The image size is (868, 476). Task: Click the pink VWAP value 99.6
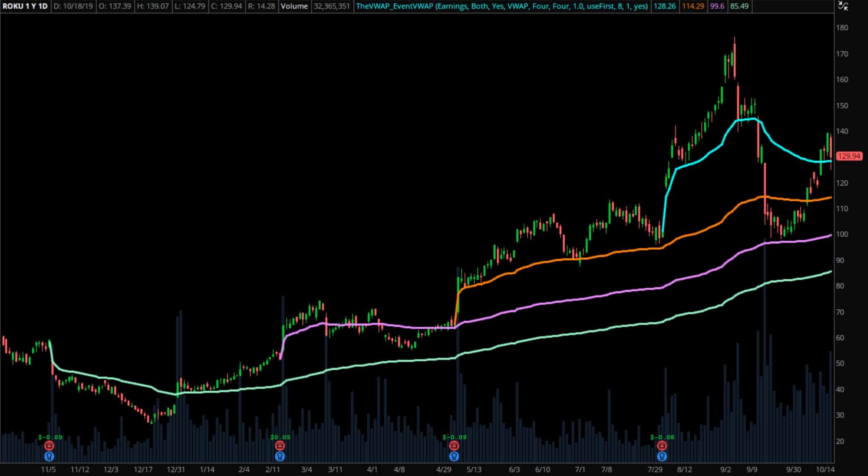click(717, 6)
